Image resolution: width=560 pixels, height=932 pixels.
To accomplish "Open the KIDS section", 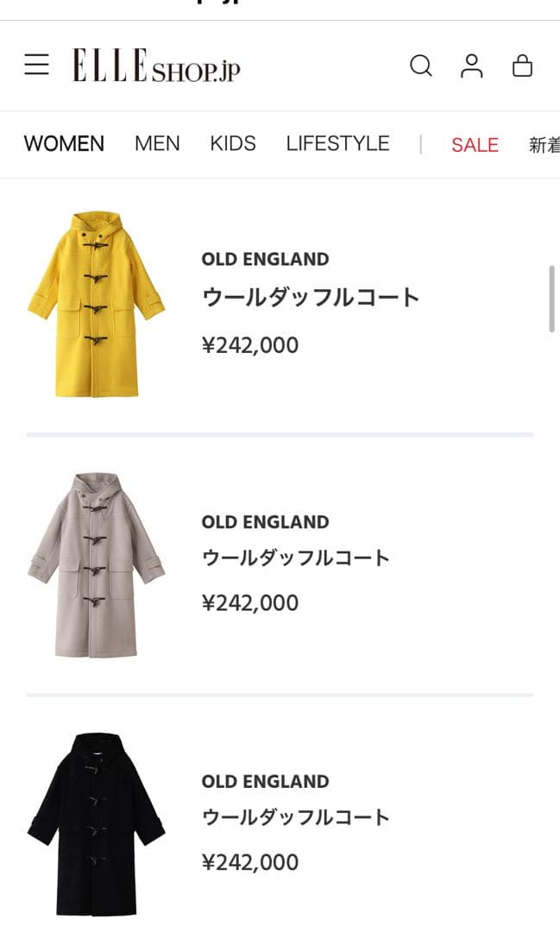I will click(233, 143).
